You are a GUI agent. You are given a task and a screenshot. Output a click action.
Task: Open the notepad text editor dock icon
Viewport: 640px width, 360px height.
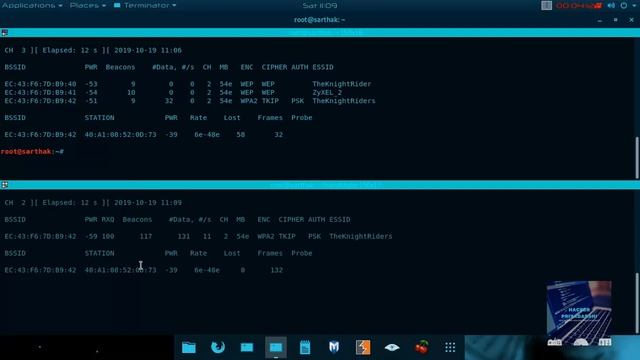click(305, 347)
